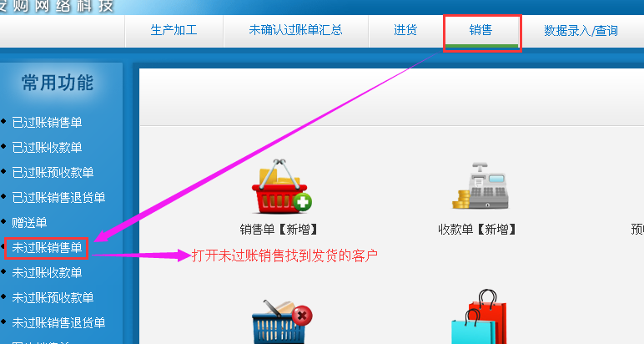The image size is (644, 344).
Task: Select 已过账销售退货单 sidebar entry
Action: [58, 198]
